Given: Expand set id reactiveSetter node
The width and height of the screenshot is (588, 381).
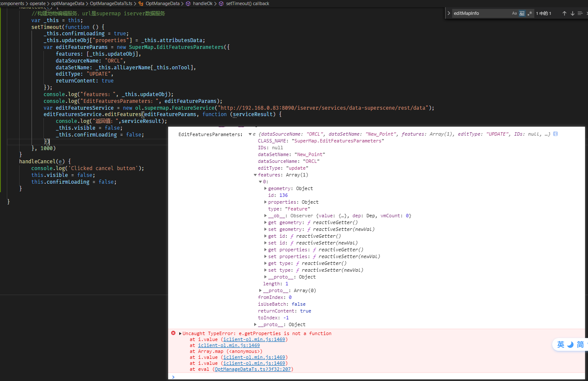Looking at the screenshot, I should pos(265,243).
